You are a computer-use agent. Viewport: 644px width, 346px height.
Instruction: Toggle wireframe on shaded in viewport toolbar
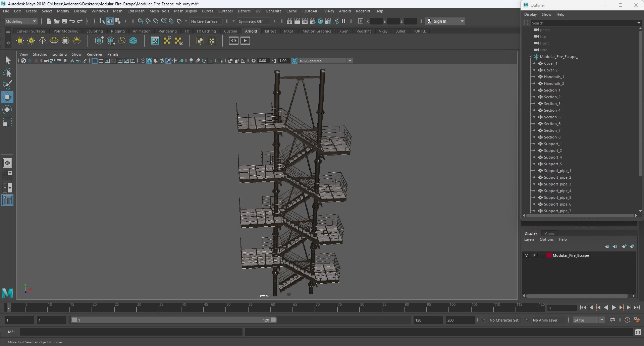click(x=162, y=61)
